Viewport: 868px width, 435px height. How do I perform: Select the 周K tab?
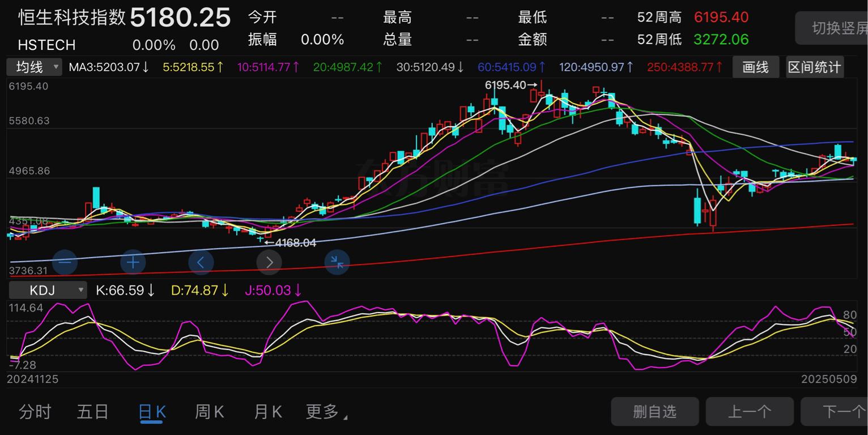[x=210, y=412]
